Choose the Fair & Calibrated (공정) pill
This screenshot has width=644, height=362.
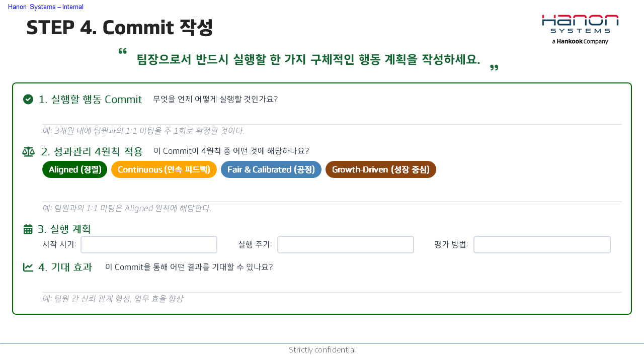click(271, 169)
